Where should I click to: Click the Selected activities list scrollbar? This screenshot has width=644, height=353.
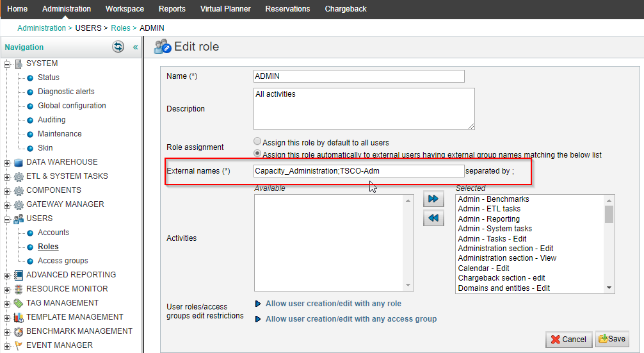tap(609, 243)
